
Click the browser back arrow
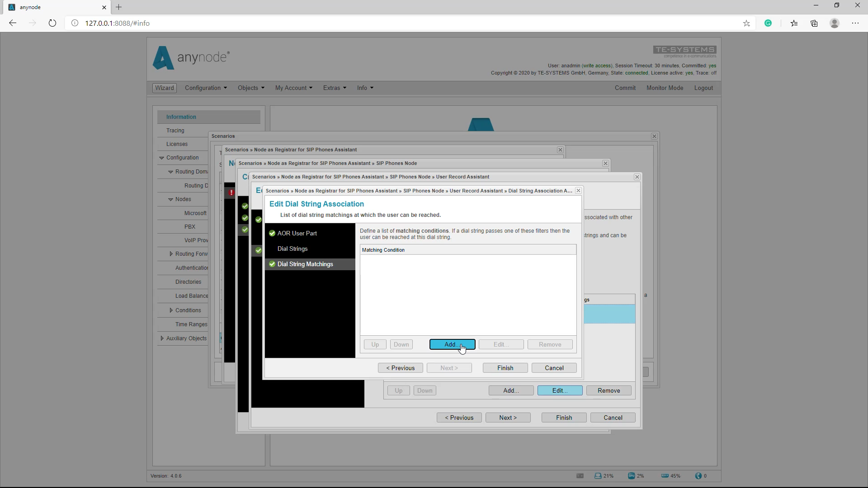[13, 23]
